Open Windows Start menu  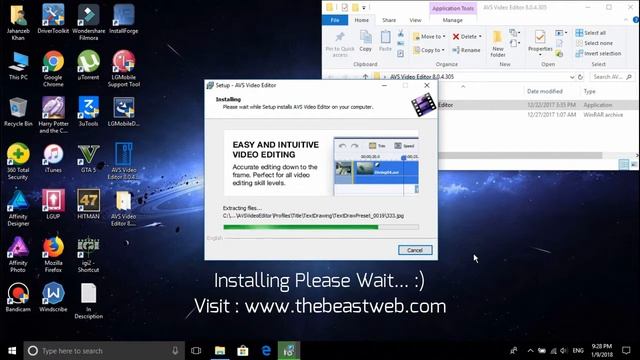tap(12, 351)
